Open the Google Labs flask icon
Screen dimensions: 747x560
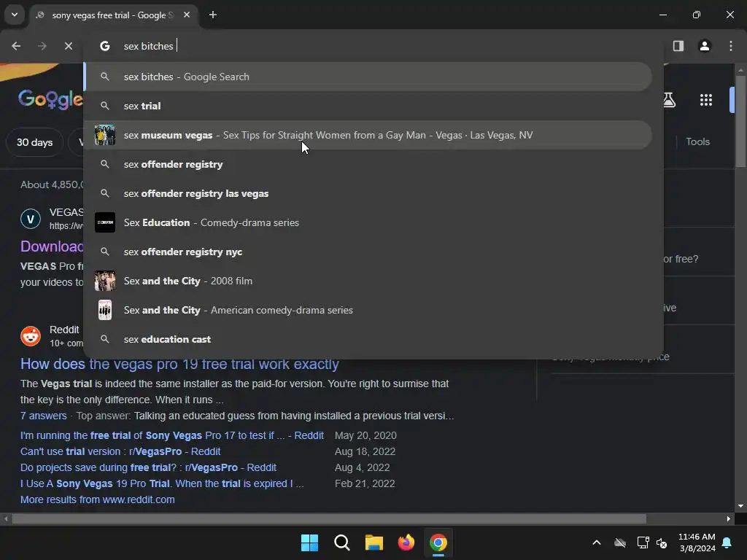click(x=669, y=100)
